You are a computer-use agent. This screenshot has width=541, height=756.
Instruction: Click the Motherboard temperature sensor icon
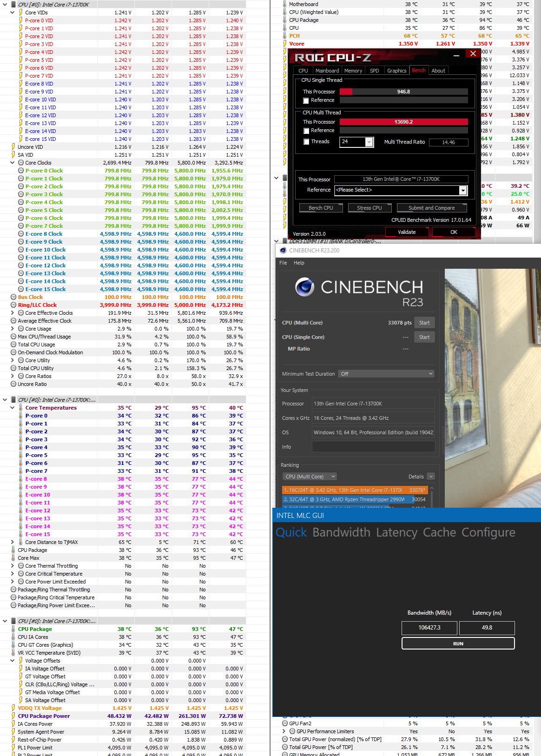[x=285, y=4]
